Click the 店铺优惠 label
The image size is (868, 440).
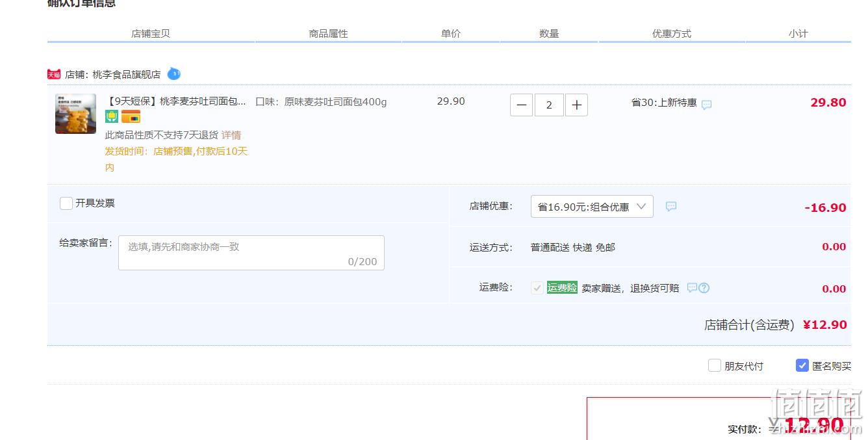(491, 206)
